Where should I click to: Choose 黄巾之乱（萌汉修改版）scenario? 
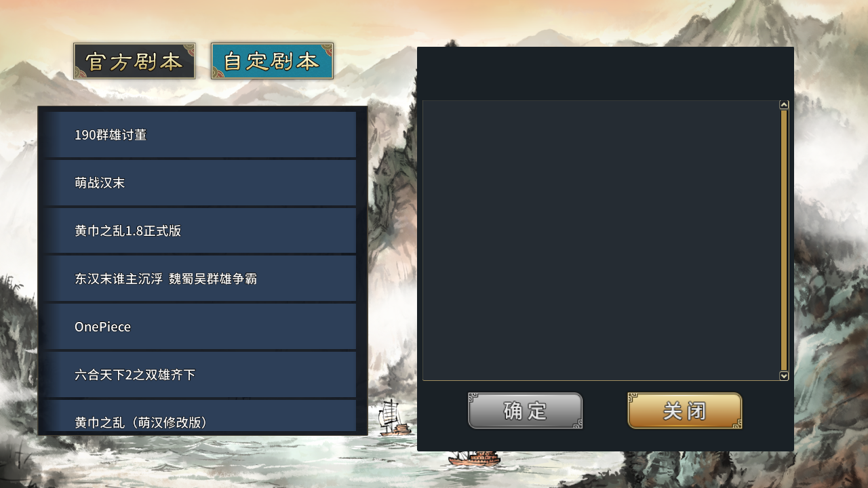201,415
